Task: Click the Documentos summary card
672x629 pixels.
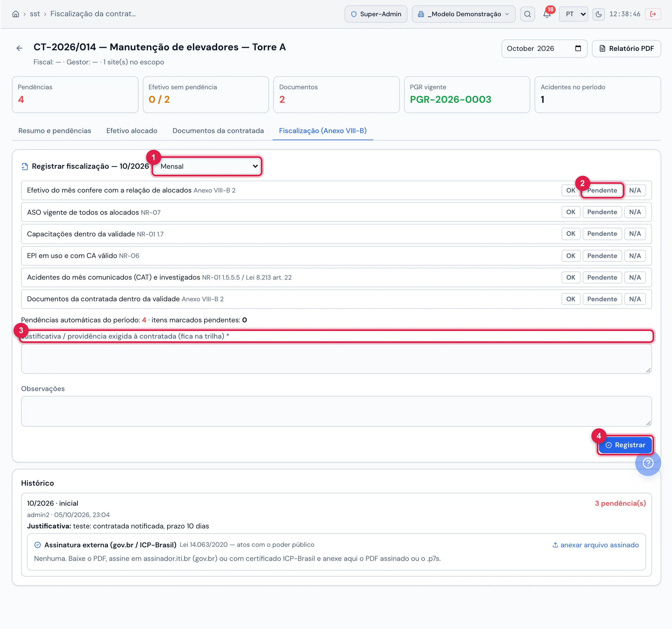Action: [x=336, y=95]
